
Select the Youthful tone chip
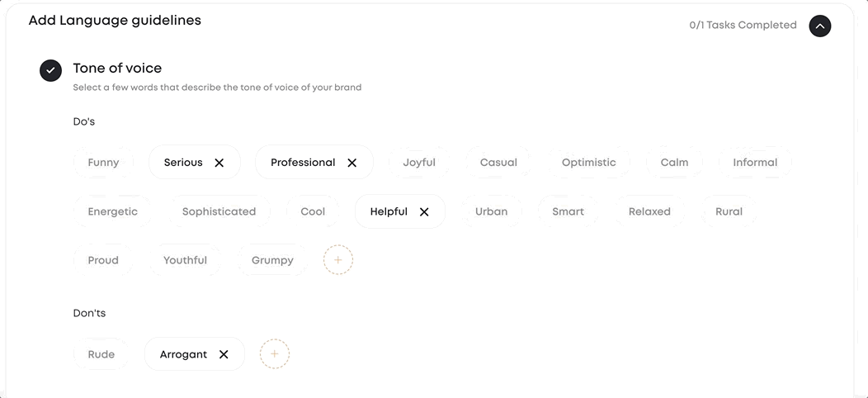tap(185, 261)
